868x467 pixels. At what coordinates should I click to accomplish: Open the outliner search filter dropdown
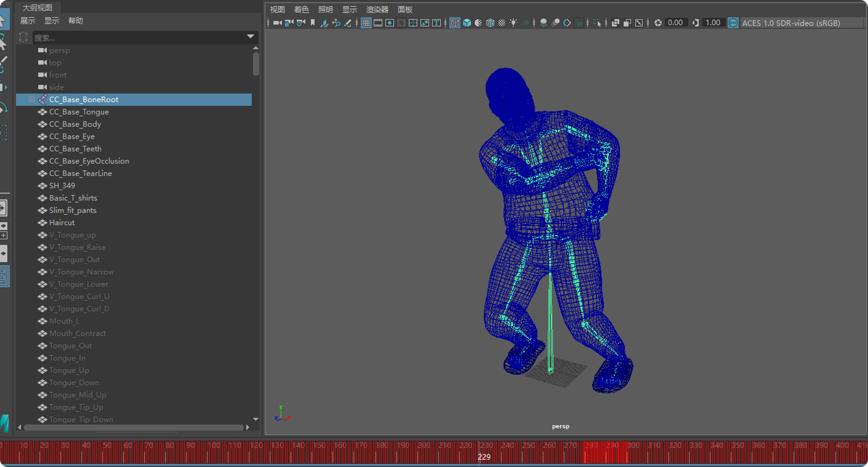pos(251,37)
